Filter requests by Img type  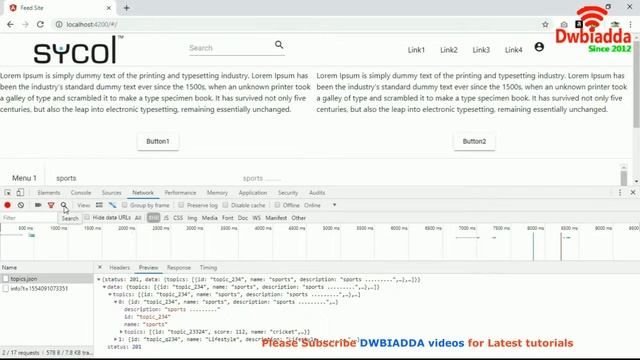(x=192, y=218)
